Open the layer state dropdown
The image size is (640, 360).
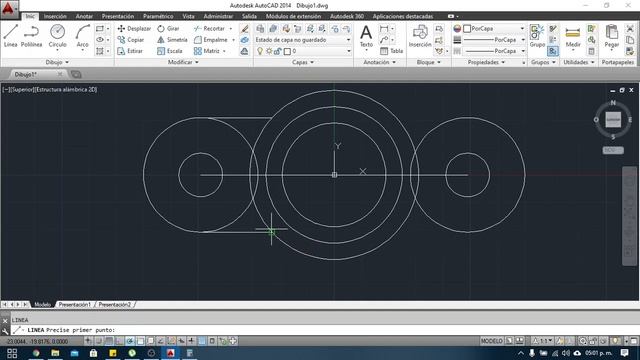[x=303, y=40]
